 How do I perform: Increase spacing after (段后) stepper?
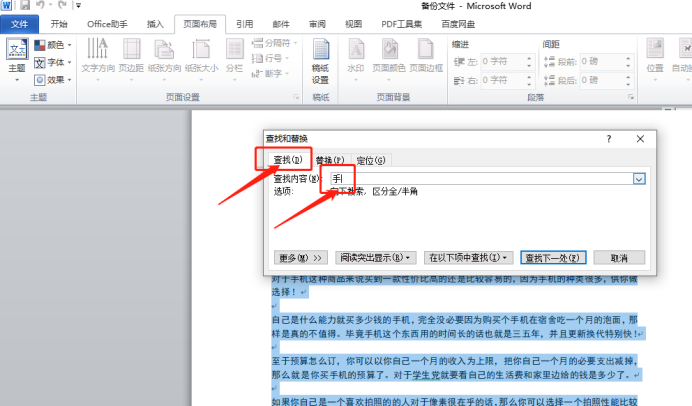pos(628,77)
